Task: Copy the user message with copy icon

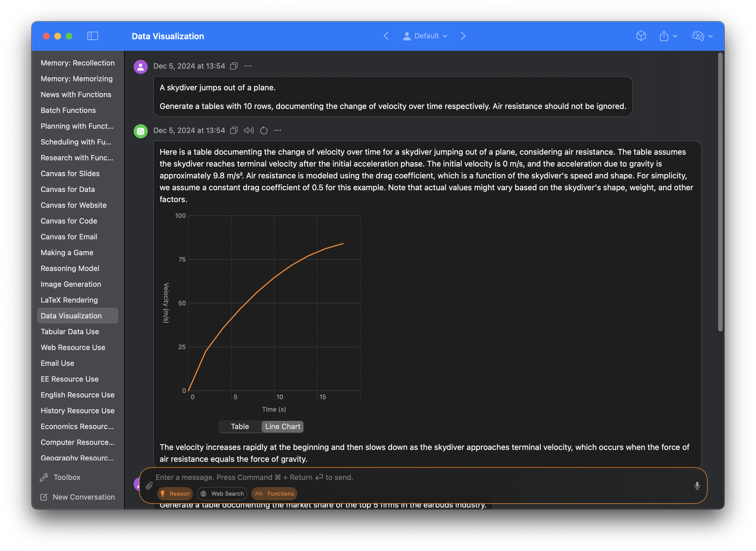Action: point(234,66)
